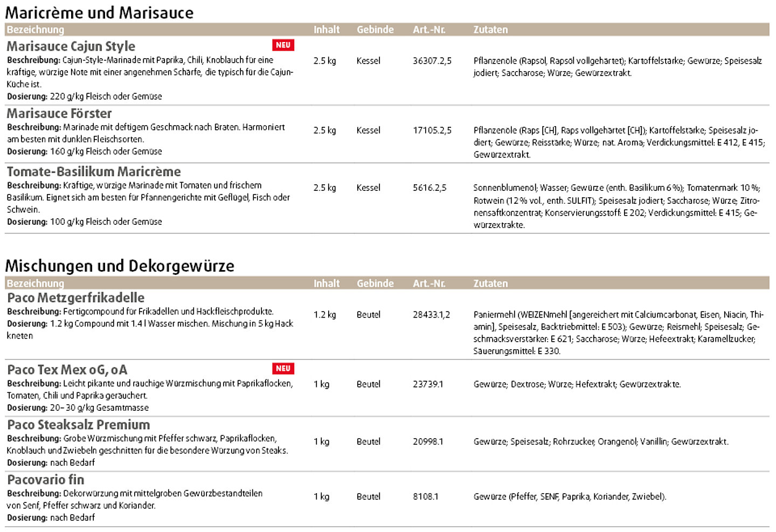The image size is (776, 532).
Task: Click Kessel in the Tomate-Basilikum Maricrème row
Action: coord(368,188)
